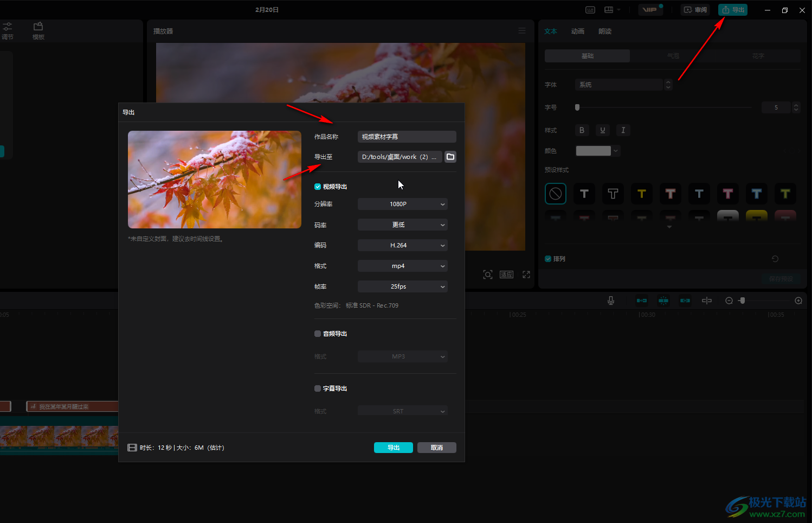
Task: Apply underline with U style icon
Action: click(603, 130)
